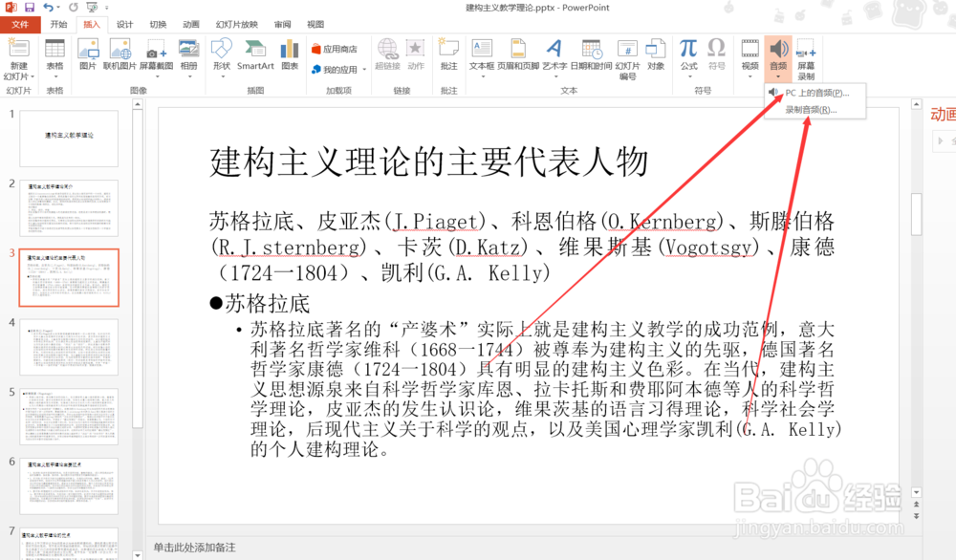Click the 符号 symbol icon
This screenshot has width=956, height=560.
tap(716, 49)
